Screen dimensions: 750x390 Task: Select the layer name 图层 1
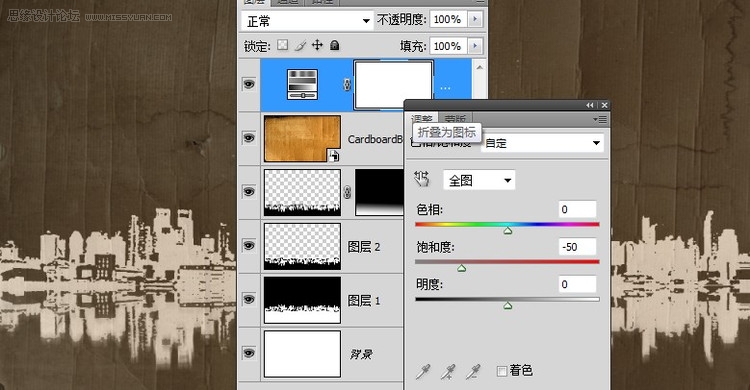[364, 301]
